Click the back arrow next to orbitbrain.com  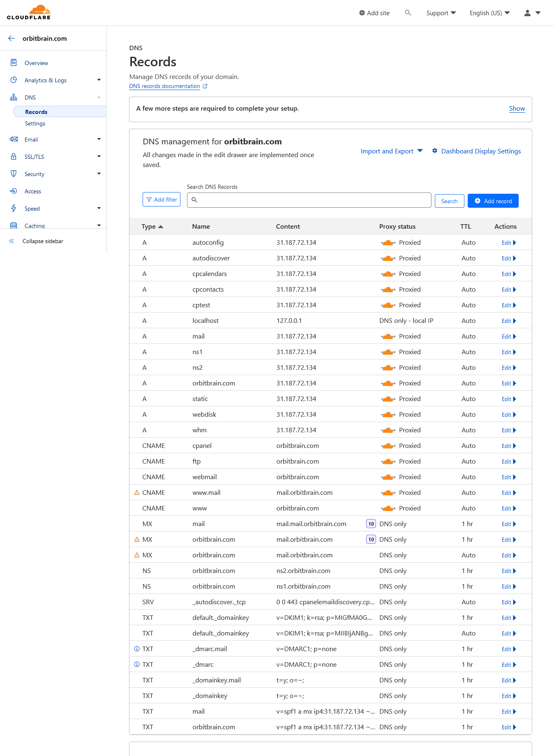(x=12, y=38)
